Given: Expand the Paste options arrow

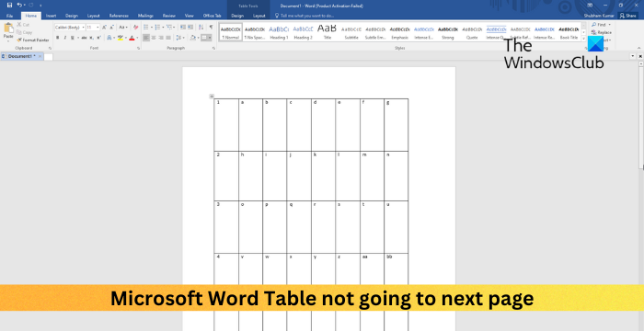Looking at the screenshot, I should pos(8,41).
